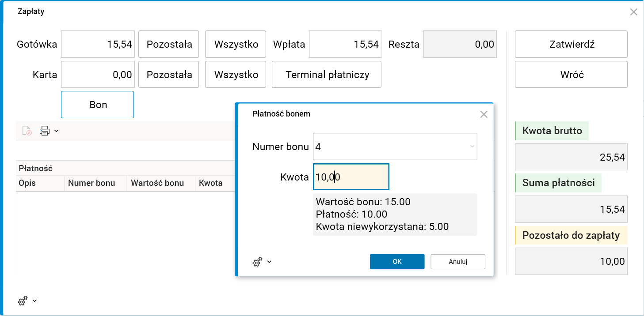Close the Płatność bonem dialog
Screen dimensions: 644x316
tap(483, 114)
